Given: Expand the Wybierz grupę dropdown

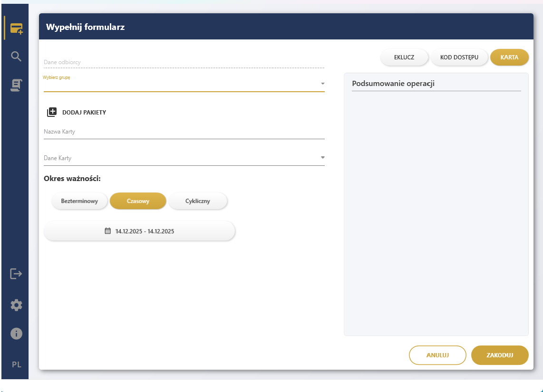Looking at the screenshot, I should 322,83.
